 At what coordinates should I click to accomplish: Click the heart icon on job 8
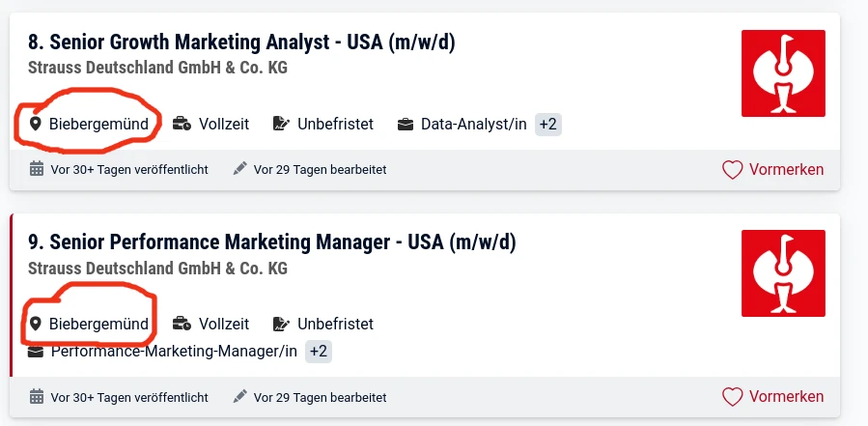coord(732,169)
